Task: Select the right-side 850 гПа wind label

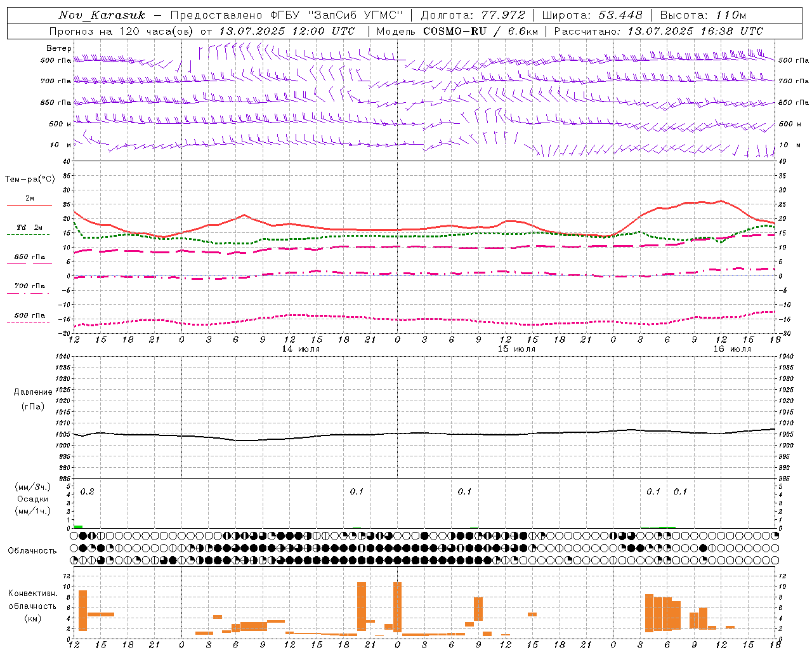Action: (x=794, y=102)
